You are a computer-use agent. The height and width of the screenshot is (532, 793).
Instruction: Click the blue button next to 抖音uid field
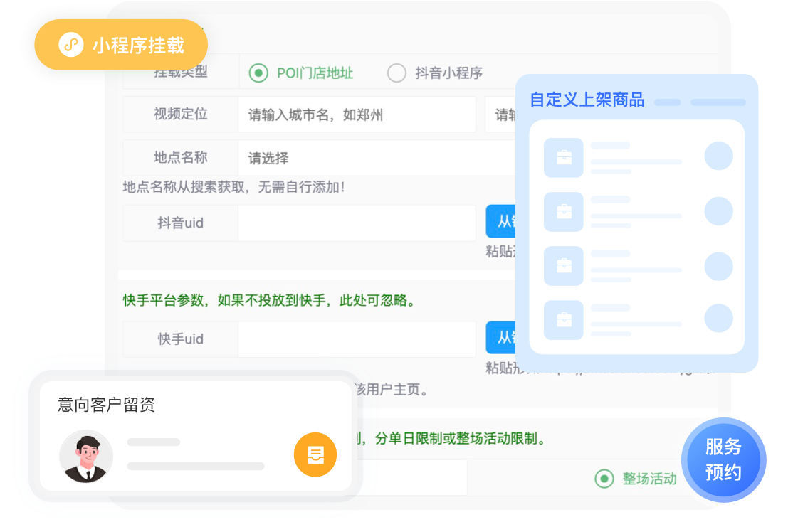point(501,222)
